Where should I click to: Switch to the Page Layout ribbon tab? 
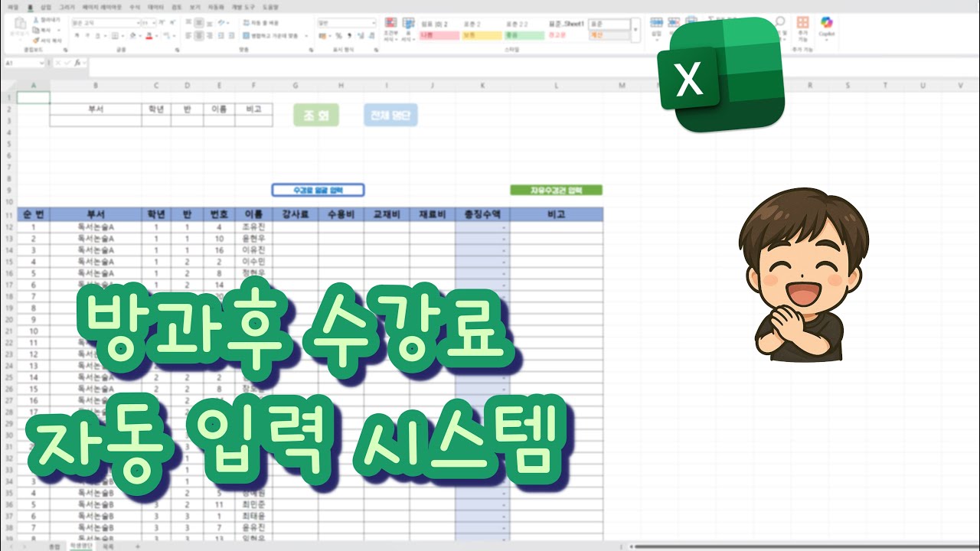tap(102, 7)
